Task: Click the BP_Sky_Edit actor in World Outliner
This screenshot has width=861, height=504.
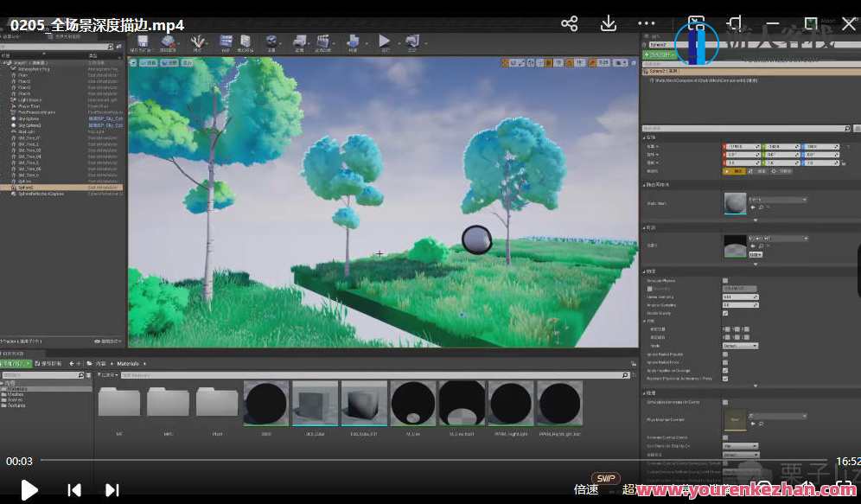Action: point(104,118)
